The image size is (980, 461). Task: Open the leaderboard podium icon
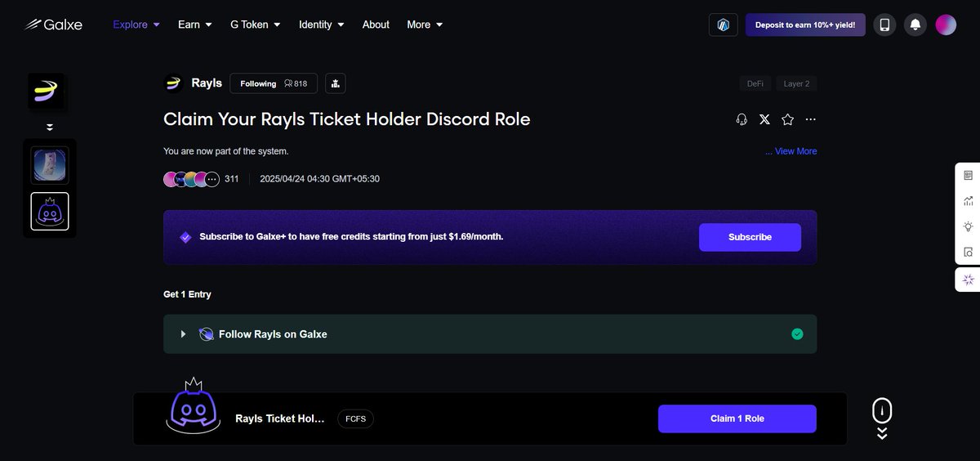click(x=336, y=83)
